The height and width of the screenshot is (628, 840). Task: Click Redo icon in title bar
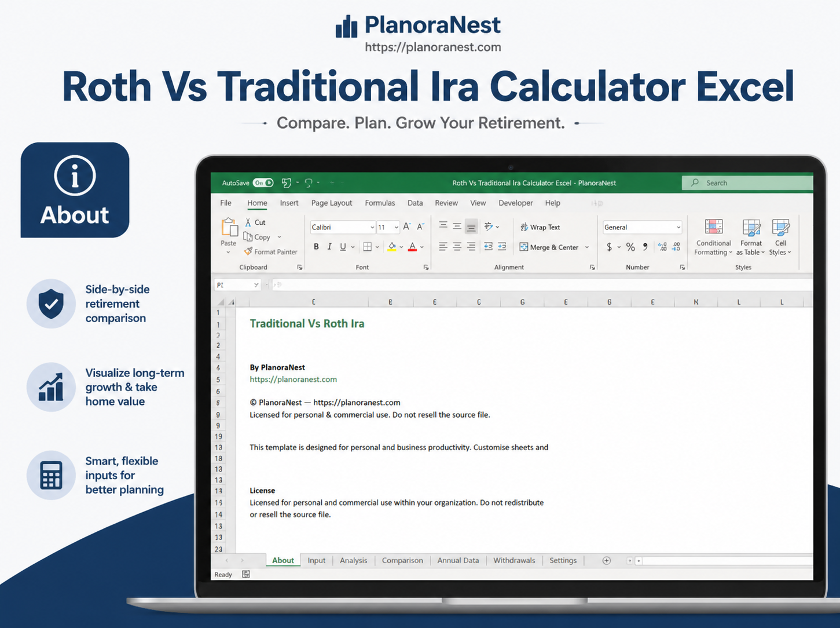coord(309,183)
